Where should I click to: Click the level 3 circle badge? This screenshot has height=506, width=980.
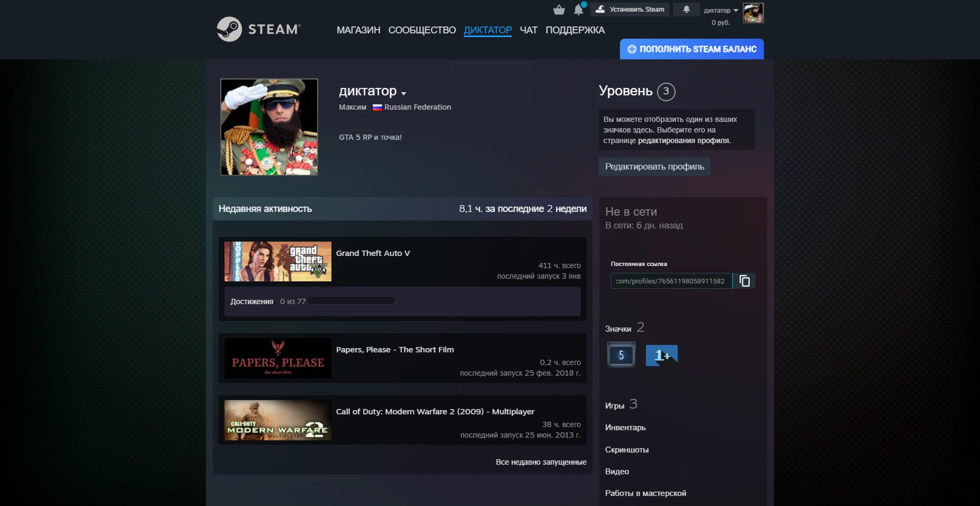point(666,91)
